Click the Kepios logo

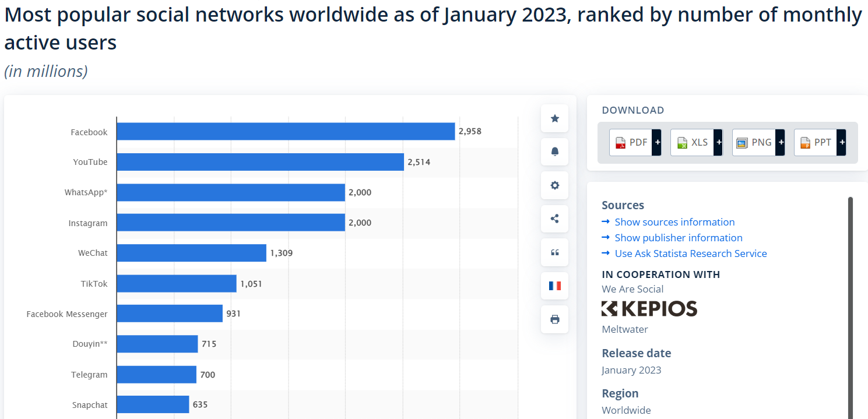point(649,309)
